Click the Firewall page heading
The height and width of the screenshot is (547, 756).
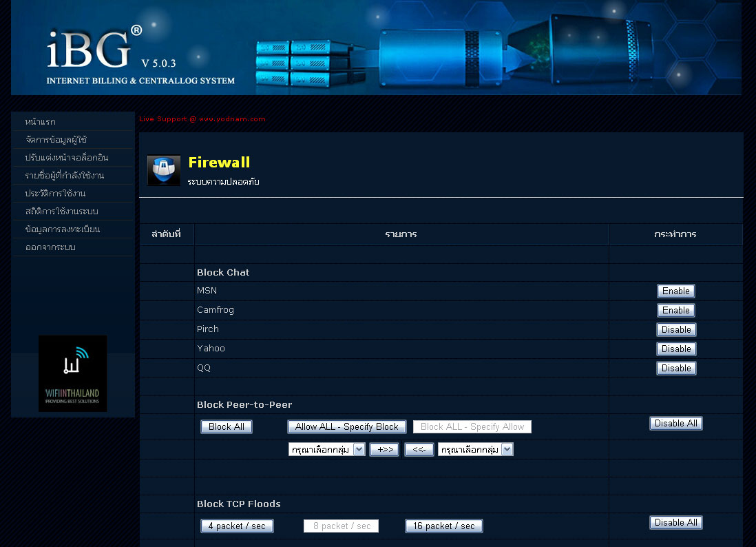[x=219, y=162]
